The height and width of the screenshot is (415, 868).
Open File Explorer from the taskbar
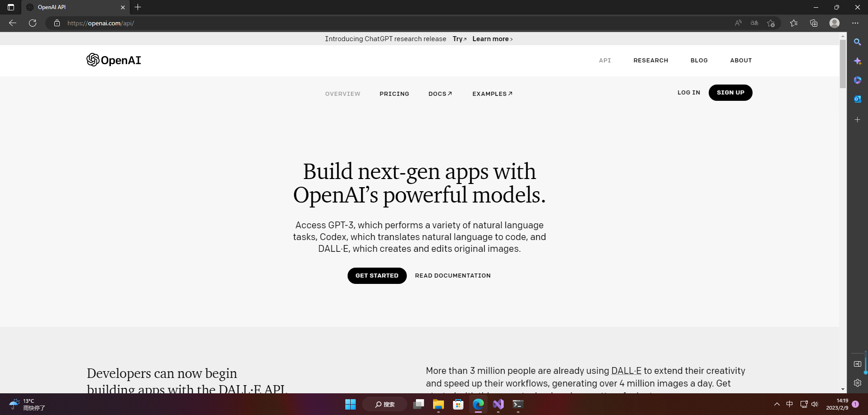coord(439,404)
